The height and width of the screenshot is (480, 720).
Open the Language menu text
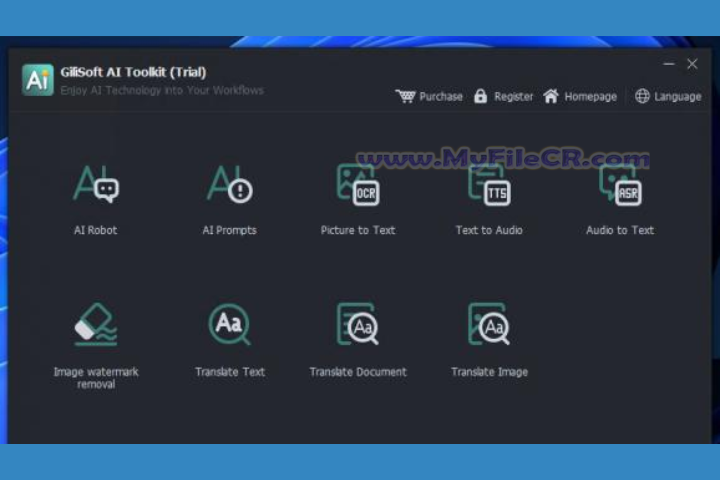[x=678, y=96]
